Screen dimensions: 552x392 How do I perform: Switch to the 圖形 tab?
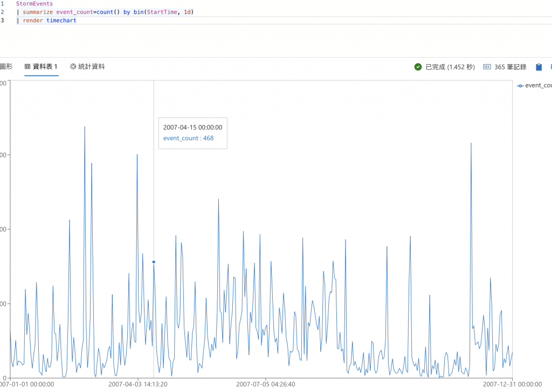(6, 66)
